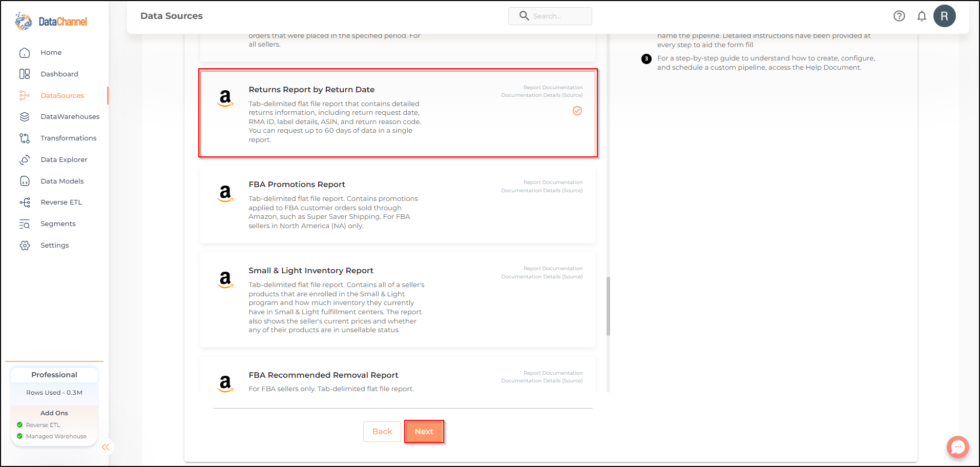Toggle the selected checkmark on Returns Report

click(577, 111)
